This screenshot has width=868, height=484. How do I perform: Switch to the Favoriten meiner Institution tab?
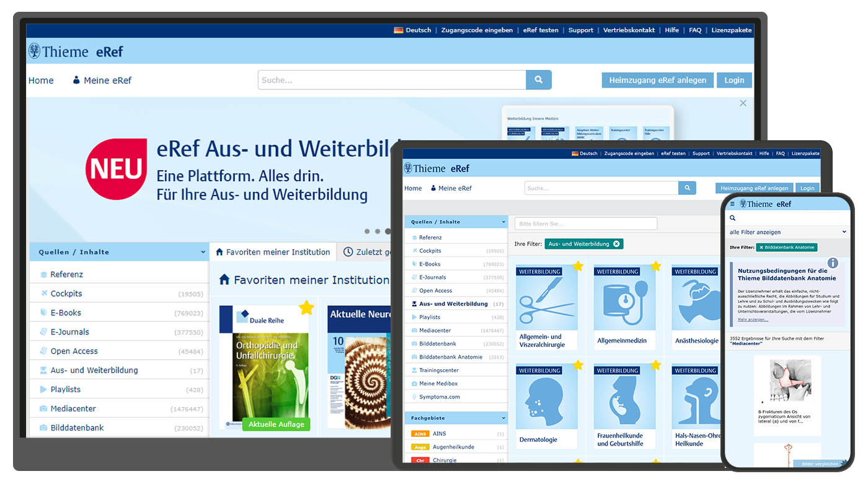click(x=273, y=252)
